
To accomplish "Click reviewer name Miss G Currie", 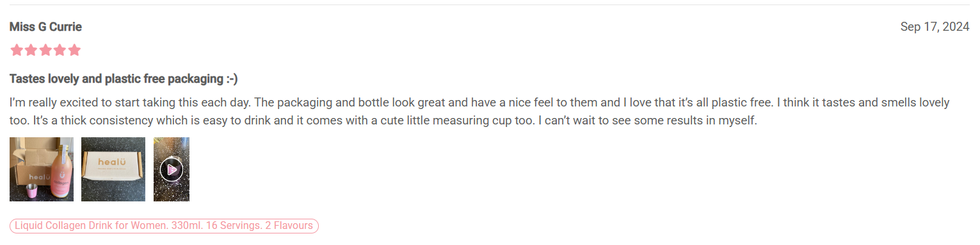I will (45, 27).
